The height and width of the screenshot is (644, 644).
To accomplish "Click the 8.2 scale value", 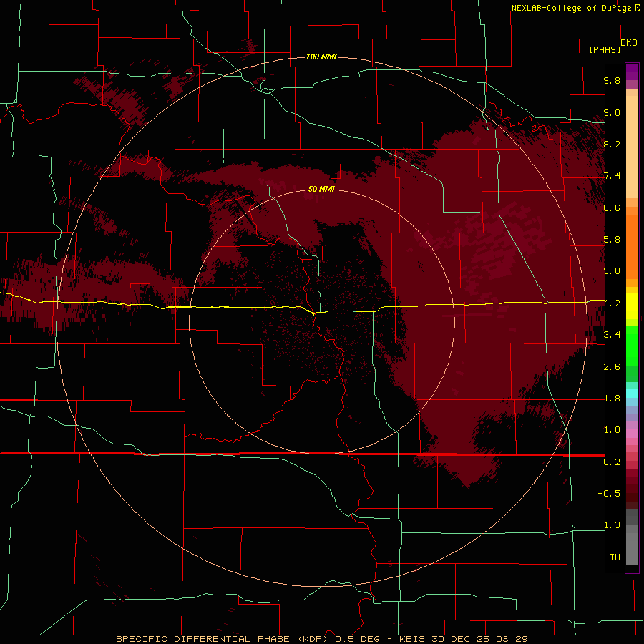I will pos(612,144).
